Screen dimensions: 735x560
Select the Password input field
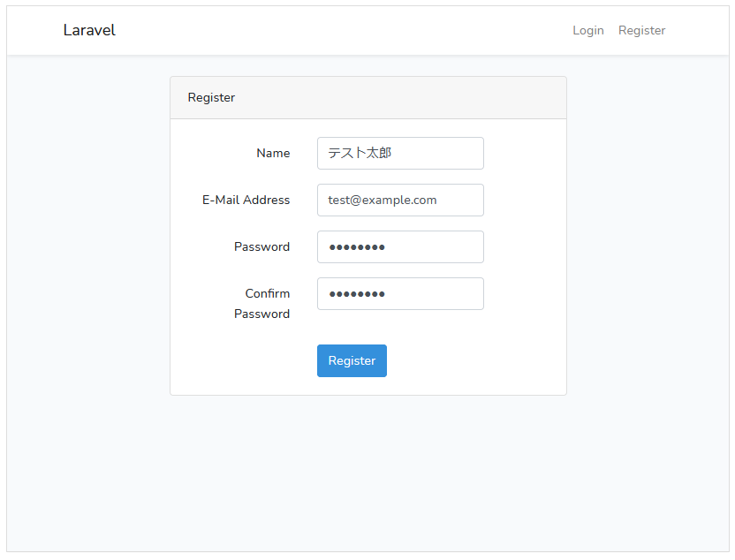coord(400,246)
